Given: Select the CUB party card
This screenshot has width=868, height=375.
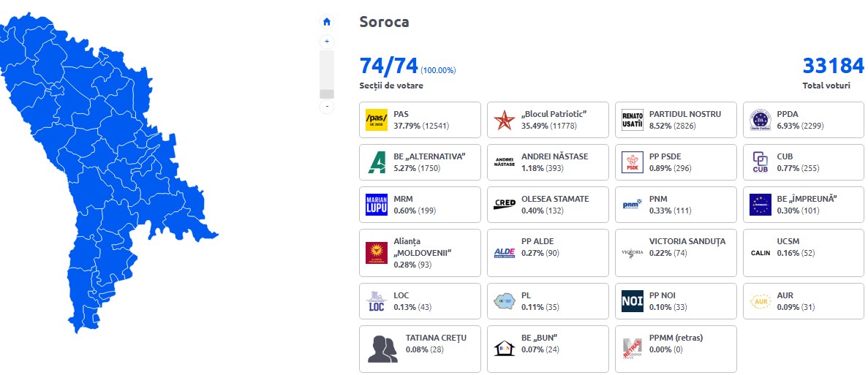Looking at the screenshot, I should click(x=803, y=162).
